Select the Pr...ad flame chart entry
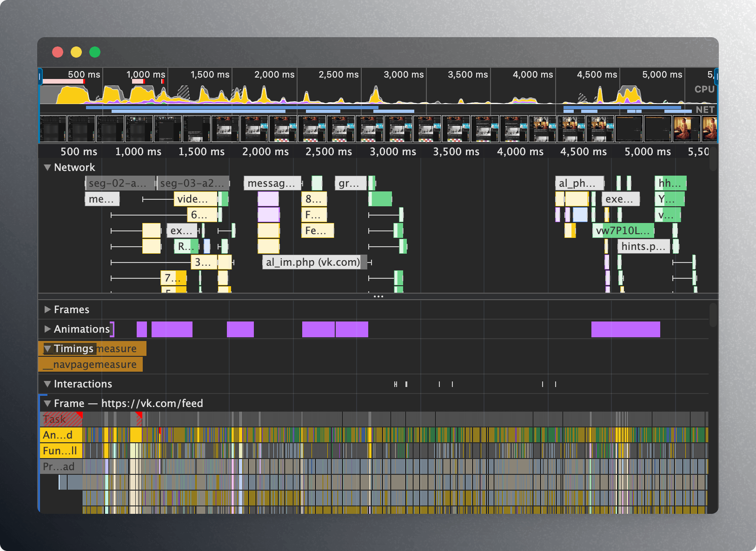 [x=61, y=467]
